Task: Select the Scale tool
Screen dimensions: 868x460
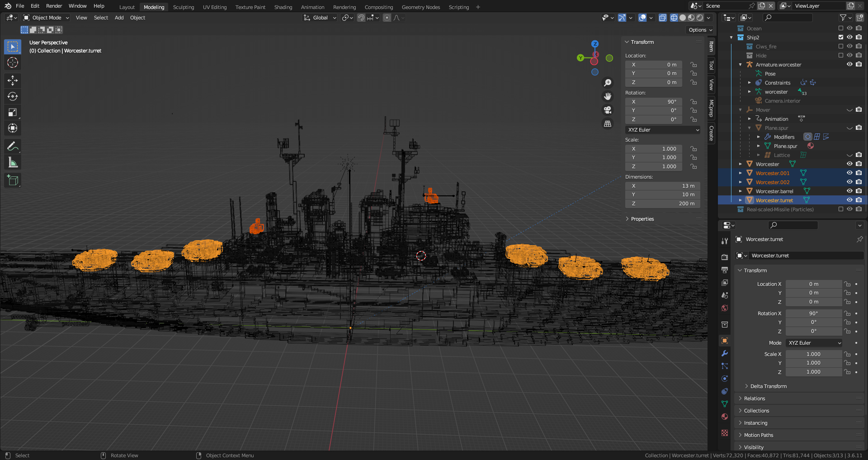Action: 13,112
